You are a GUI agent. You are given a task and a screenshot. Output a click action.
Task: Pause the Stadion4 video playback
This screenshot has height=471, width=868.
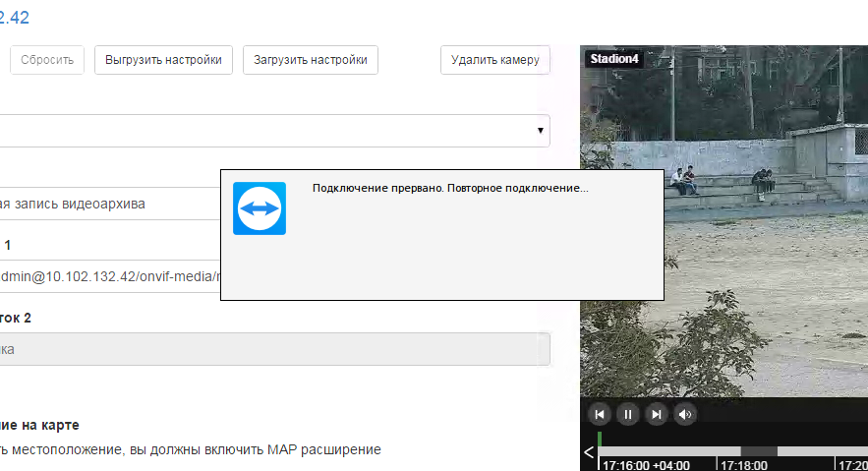tap(628, 415)
